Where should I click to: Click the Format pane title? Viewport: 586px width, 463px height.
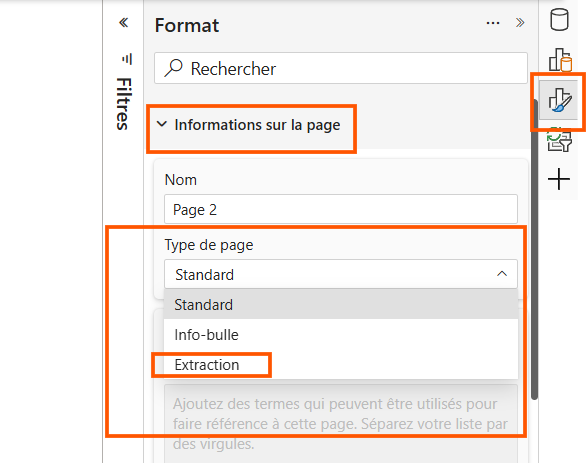(187, 26)
